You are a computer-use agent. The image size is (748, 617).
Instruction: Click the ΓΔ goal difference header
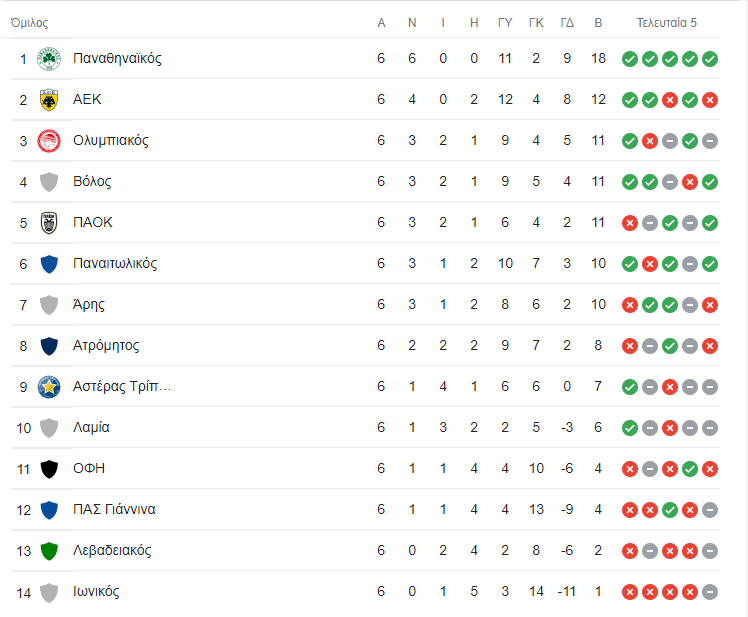point(567,23)
